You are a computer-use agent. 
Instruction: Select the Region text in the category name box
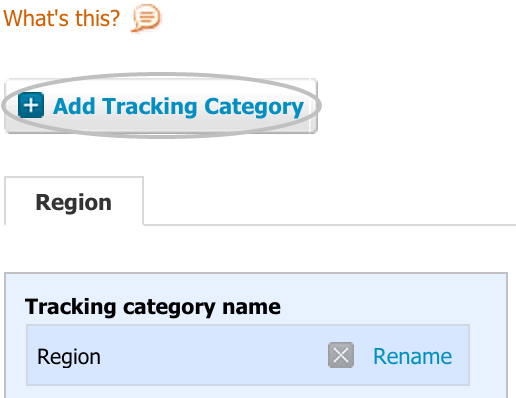(69, 357)
